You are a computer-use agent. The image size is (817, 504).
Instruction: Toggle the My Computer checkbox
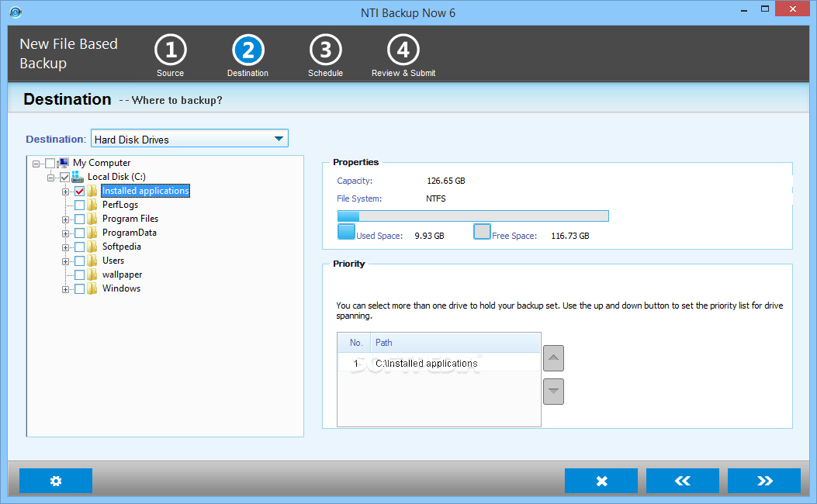click(50, 163)
